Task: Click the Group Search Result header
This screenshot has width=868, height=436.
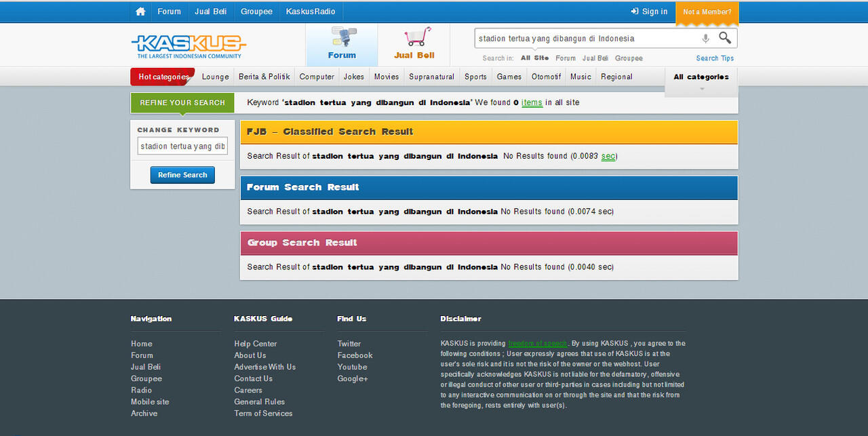Action: click(489, 243)
